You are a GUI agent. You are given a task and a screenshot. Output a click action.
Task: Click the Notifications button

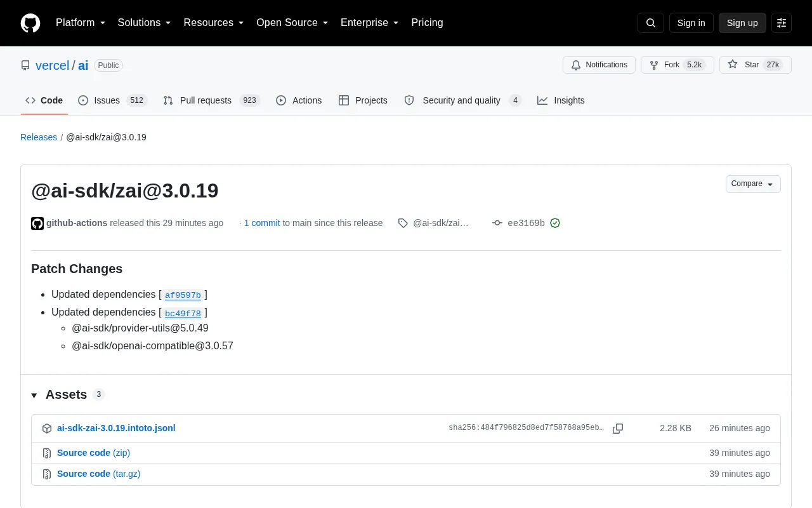(x=599, y=65)
